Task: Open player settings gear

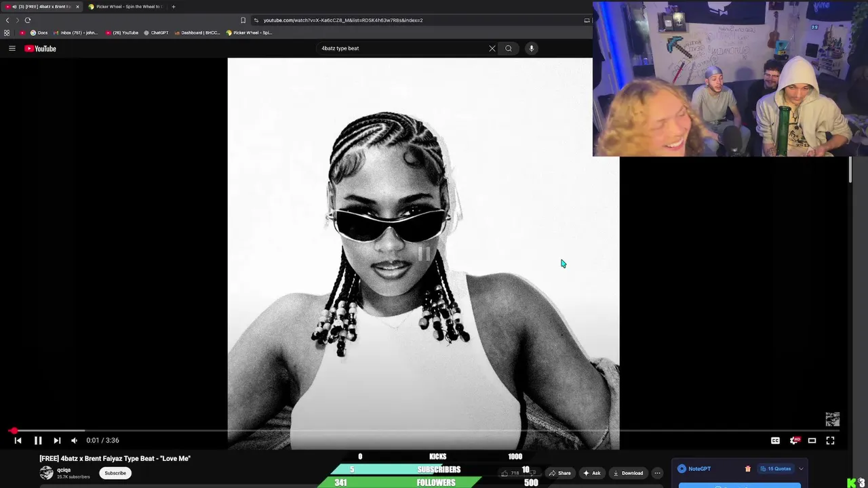Action: point(794,441)
